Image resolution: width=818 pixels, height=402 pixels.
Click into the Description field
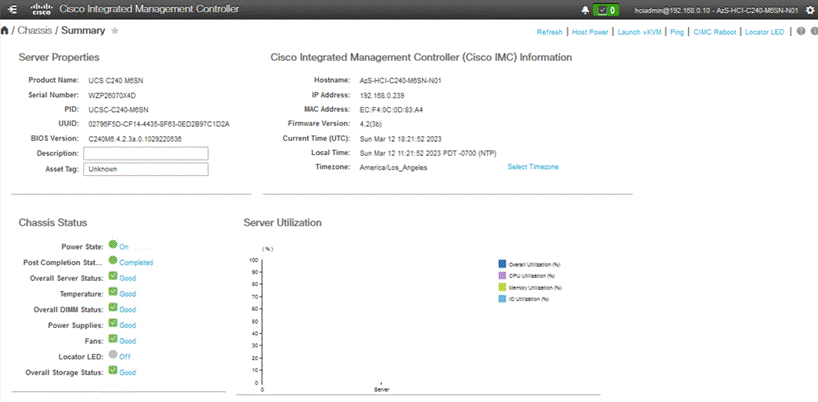[146, 153]
